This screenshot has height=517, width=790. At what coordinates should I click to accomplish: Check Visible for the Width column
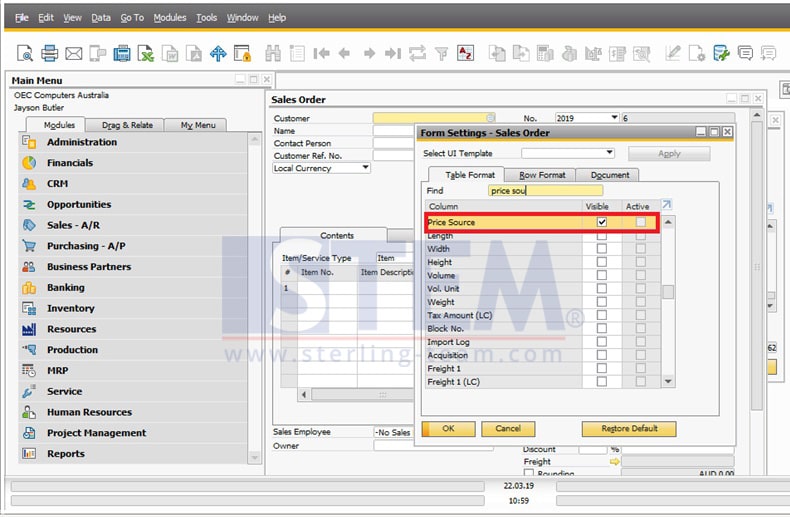[602, 248]
